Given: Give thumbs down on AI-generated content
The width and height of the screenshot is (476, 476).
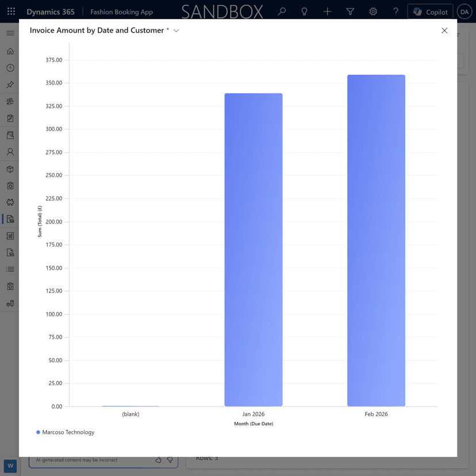Looking at the screenshot, I should pos(170,460).
